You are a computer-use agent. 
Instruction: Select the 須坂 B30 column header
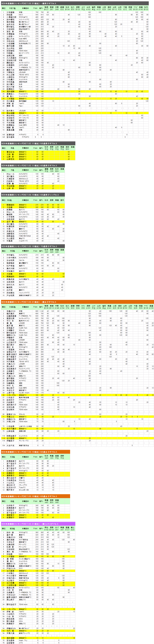[x=67, y=148]
